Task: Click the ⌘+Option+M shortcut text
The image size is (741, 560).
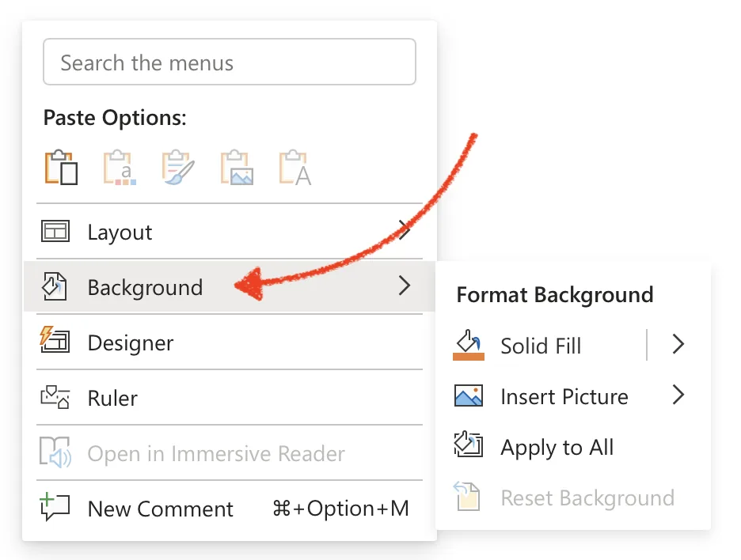Action: (340, 509)
